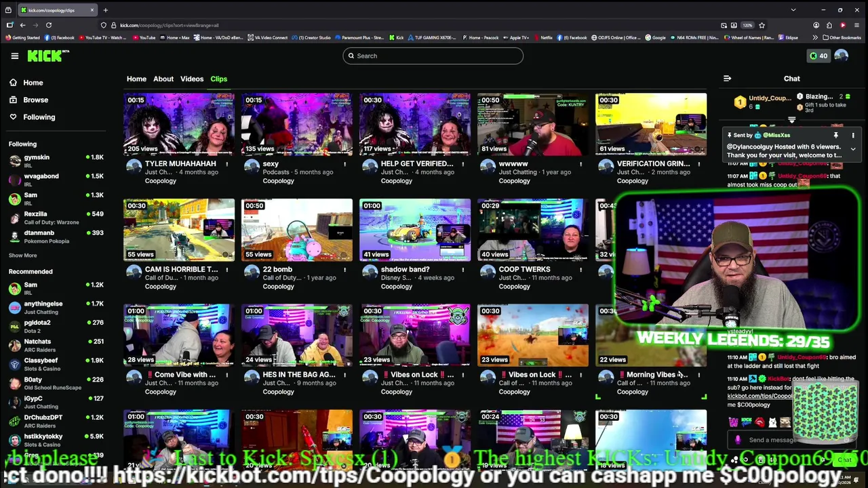Viewport: 868px width, 488px height.
Task: Switch to the Home channel tab
Action: pos(136,79)
